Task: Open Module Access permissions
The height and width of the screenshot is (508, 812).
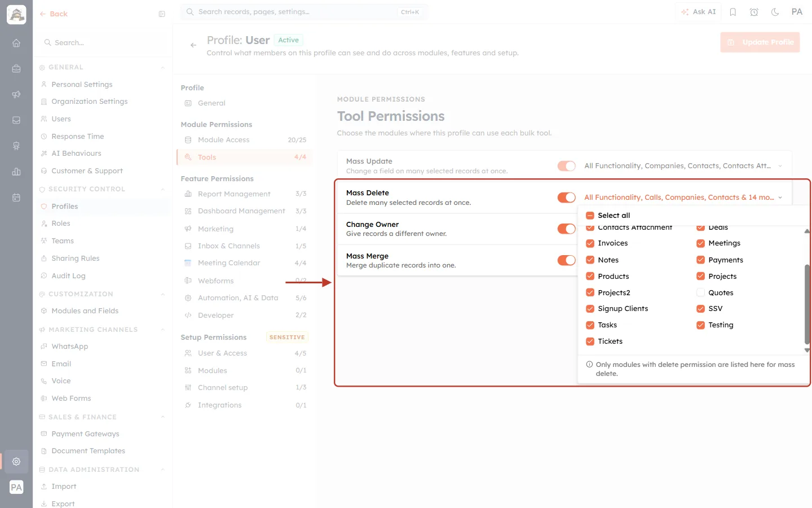Action: point(245,140)
